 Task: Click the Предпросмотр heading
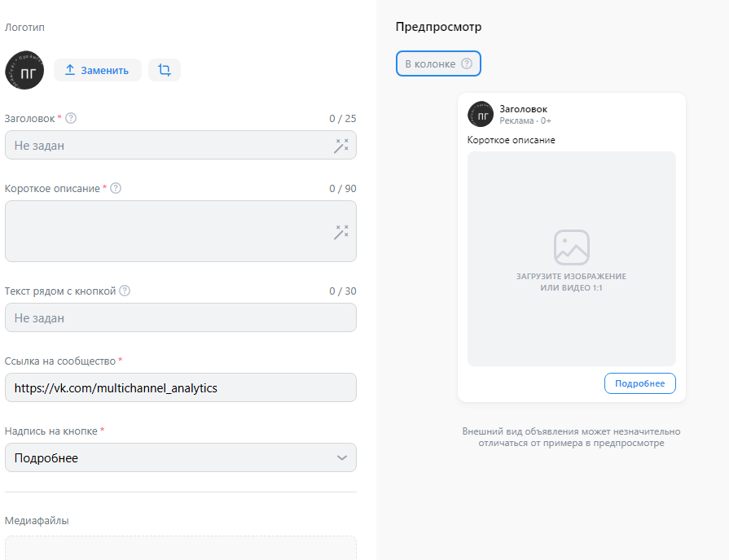(438, 27)
